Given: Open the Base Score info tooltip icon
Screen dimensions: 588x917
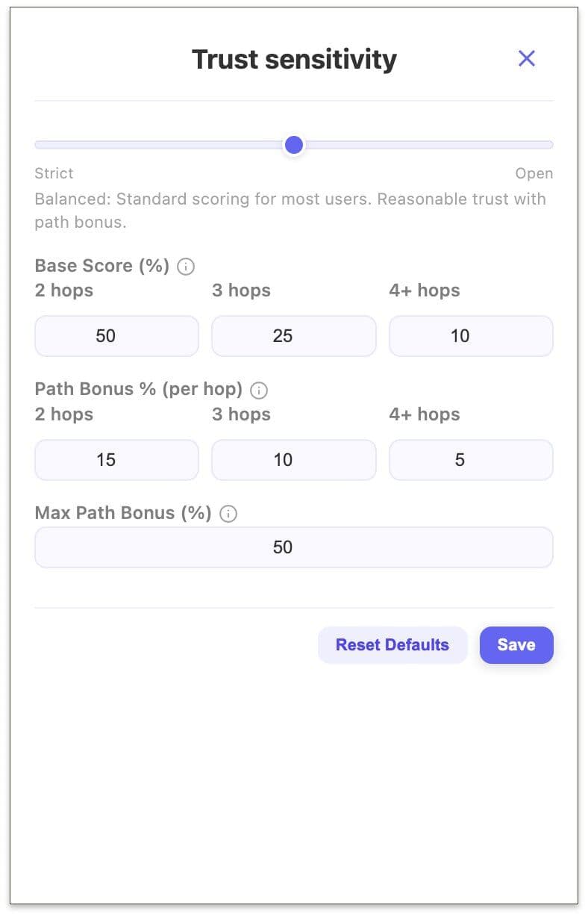Looking at the screenshot, I should [185, 266].
